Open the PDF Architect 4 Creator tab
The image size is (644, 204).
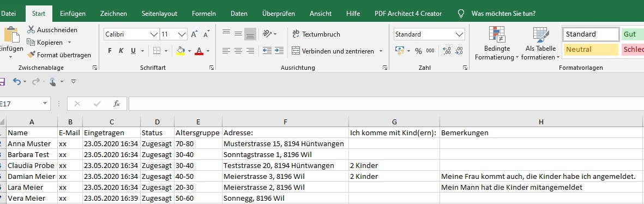point(408,14)
